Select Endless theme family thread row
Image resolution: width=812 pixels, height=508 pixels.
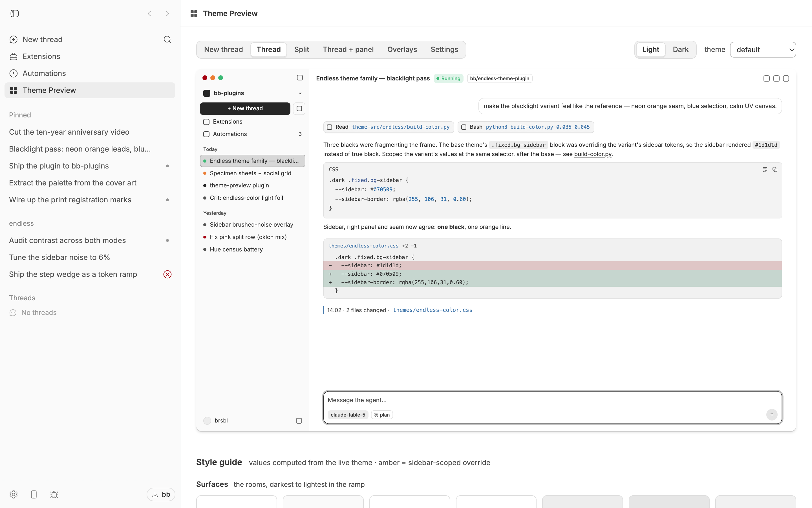click(x=252, y=161)
